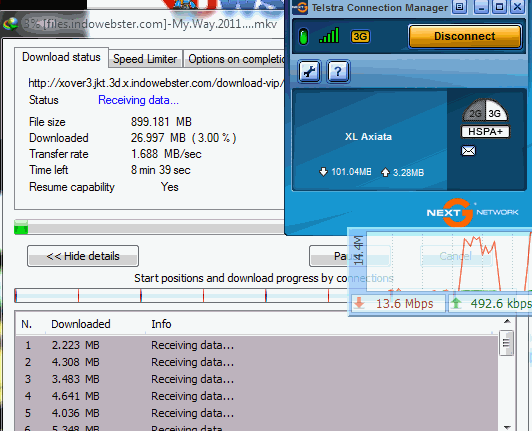The image size is (532, 431).
Task: Click the Cancel button behind the speed meter
Action: pyautogui.click(x=456, y=256)
